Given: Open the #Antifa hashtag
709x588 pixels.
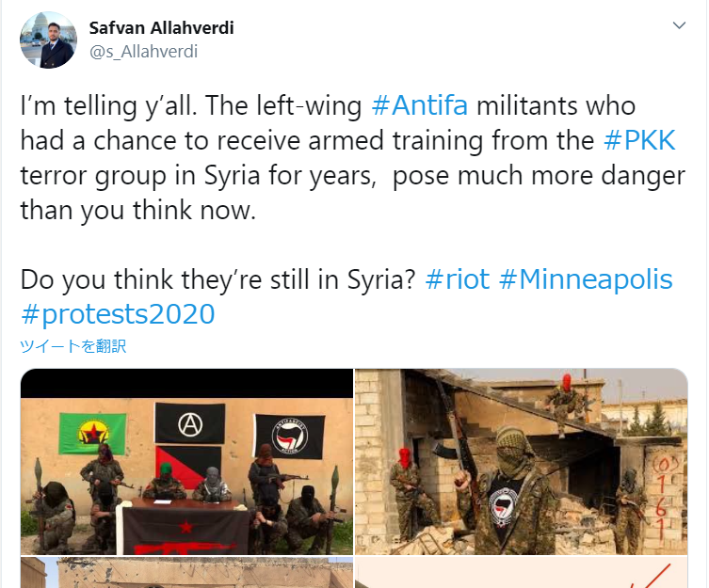Looking at the screenshot, I should [419, 105].
